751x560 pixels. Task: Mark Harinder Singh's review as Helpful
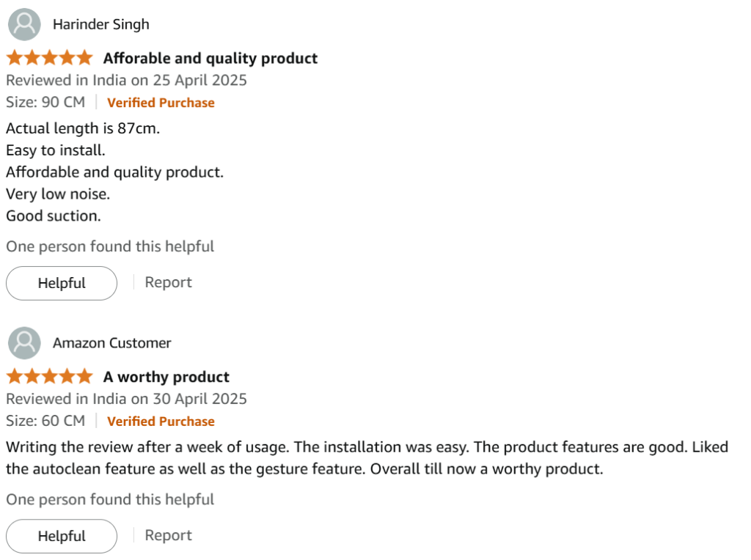coord(62,284)
